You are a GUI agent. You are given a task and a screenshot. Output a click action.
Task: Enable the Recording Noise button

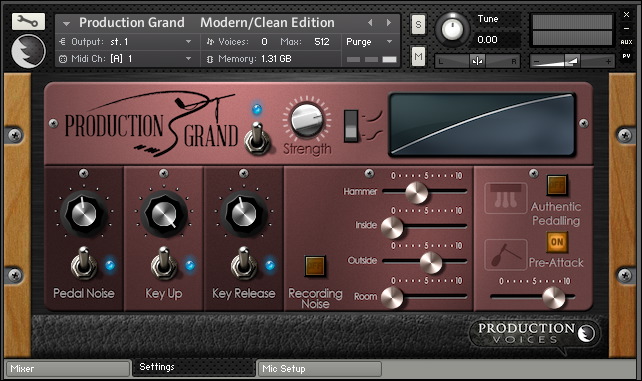coord(315,266)
